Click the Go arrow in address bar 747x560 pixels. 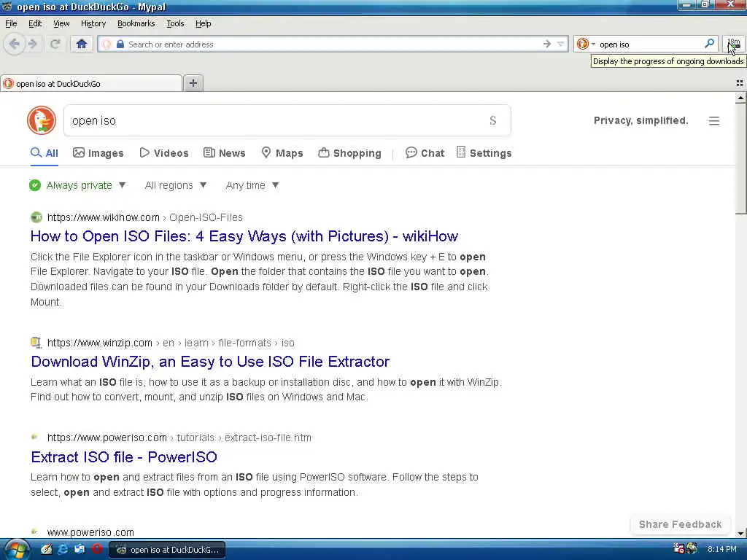pyautogui.click(x=547, y=44)
